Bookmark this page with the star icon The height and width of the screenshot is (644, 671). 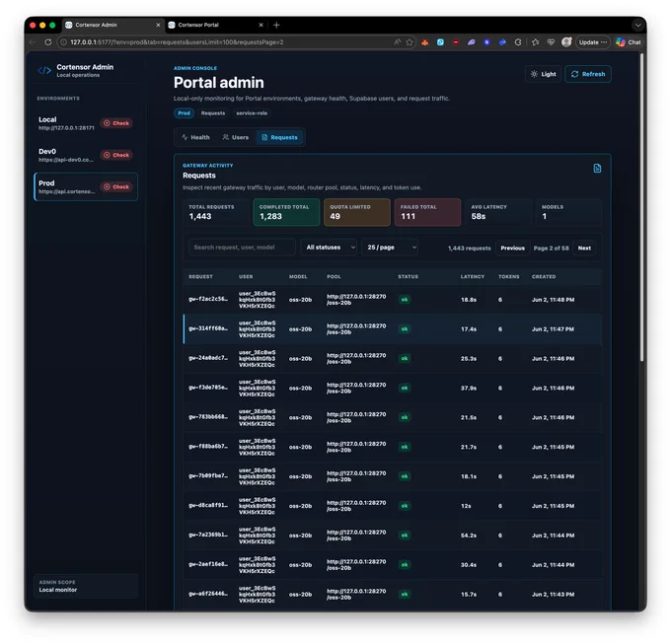point(410,41)
